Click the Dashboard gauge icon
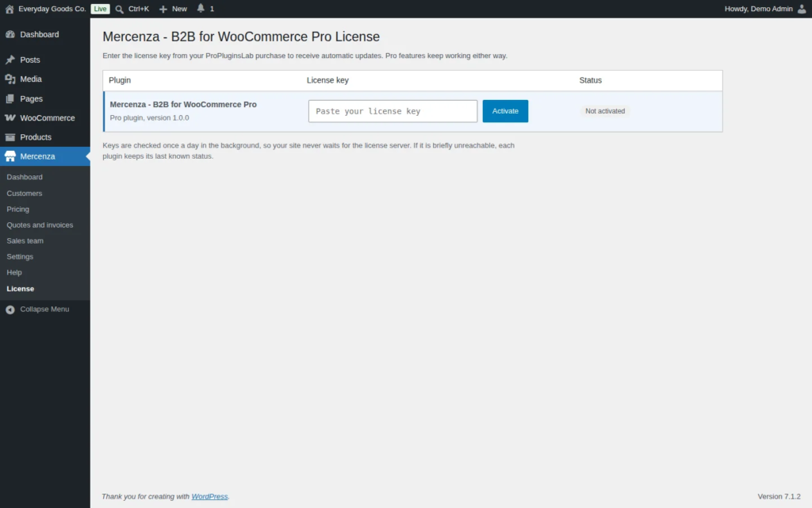 coord(10,34)
